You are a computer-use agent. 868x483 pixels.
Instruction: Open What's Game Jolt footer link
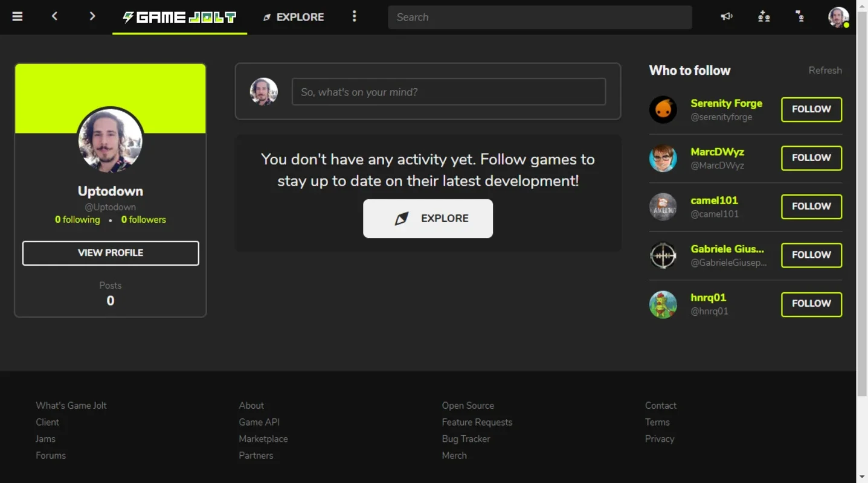coord(71,406)
